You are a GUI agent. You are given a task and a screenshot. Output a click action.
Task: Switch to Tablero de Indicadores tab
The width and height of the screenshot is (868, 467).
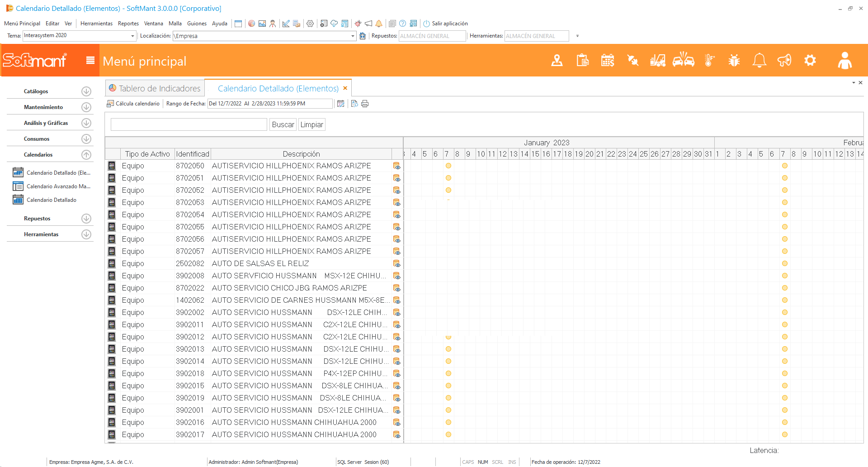pyautogui.click(x=155, y=88)
